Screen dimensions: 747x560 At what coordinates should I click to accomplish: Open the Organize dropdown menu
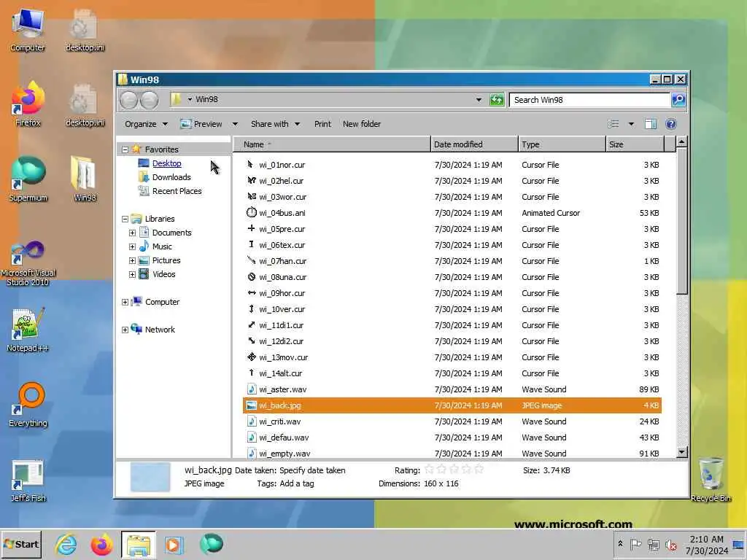click(x=146, y=124)
